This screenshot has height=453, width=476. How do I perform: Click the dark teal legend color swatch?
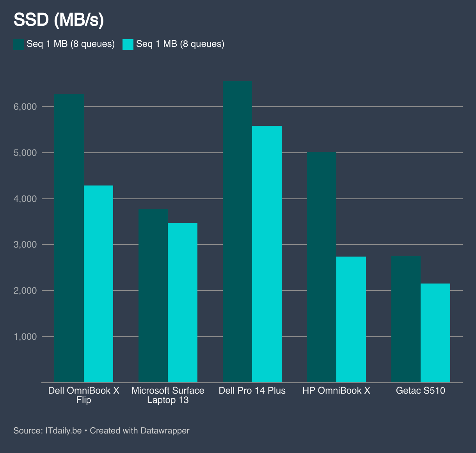click(x=19, y=44)
